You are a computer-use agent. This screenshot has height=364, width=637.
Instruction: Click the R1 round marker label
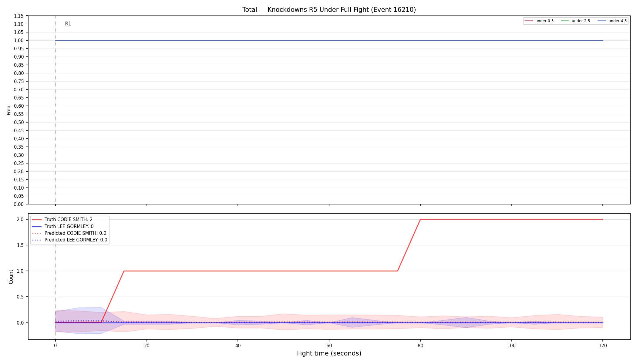68,24
